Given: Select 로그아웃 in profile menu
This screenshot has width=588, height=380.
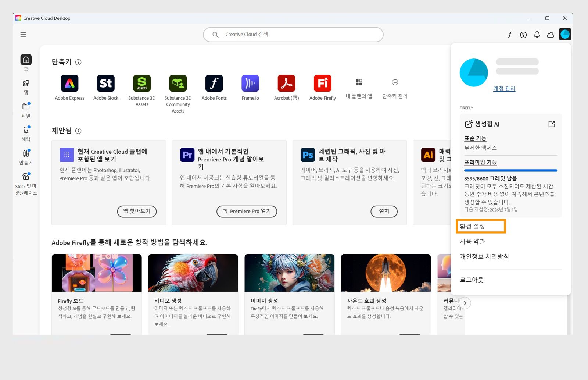Looking at the screenshot, I should (472, 280).
